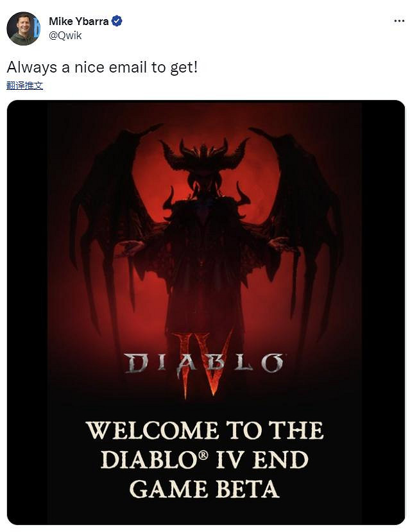
Task: Open Mike Ybarra's profile avatar
Action: 23,28
